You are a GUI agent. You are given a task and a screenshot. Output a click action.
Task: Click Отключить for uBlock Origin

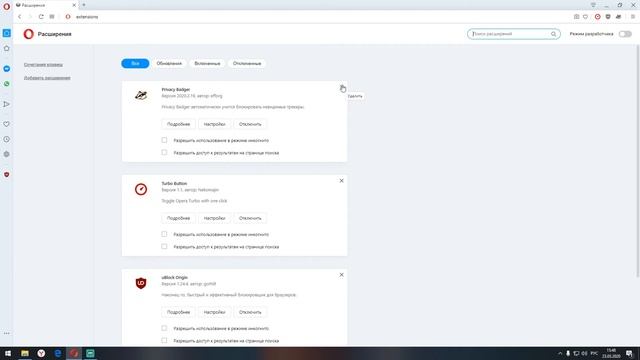[x=250, y=312]
